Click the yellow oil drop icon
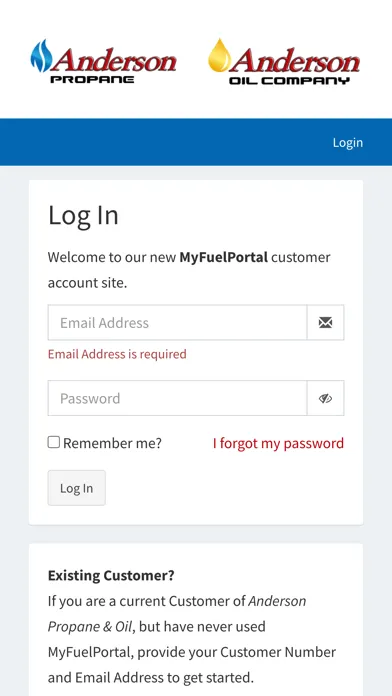This screenshot has height=696, width=392. tap(220, 55)
